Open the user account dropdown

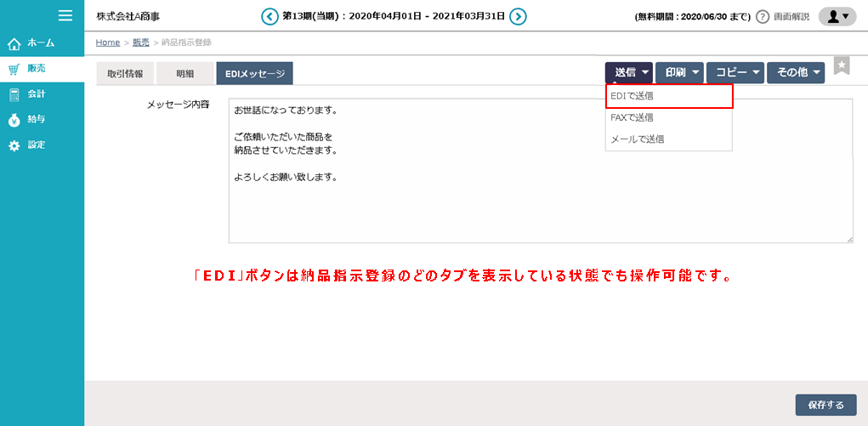point(837,16)
